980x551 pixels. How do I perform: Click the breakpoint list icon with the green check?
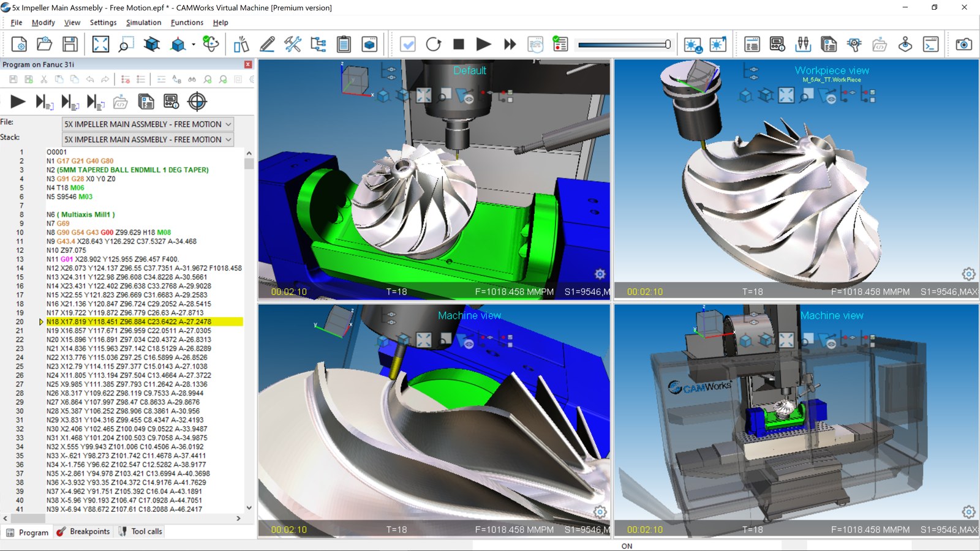(x=560, y=44)
